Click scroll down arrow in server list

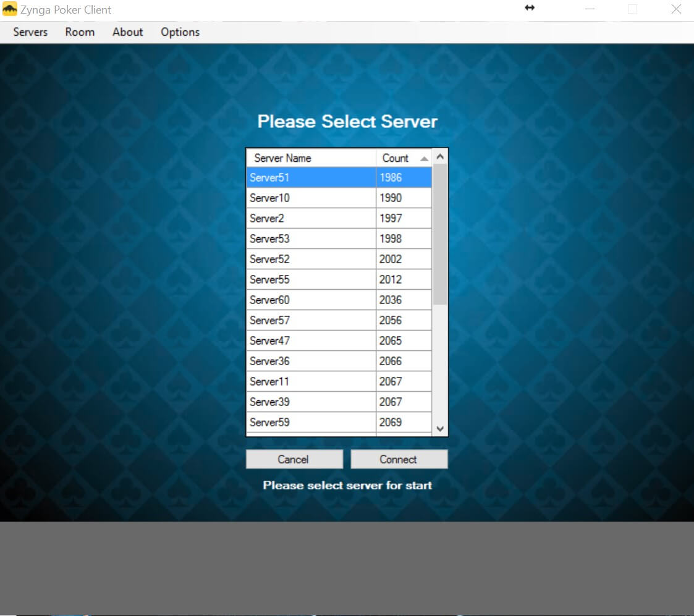coord(440,428)
